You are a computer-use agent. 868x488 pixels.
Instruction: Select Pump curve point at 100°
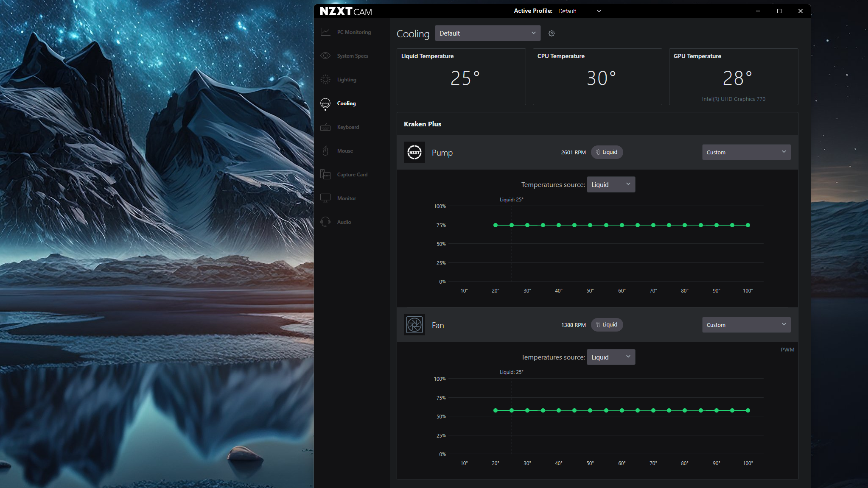[x=748, y=225]
